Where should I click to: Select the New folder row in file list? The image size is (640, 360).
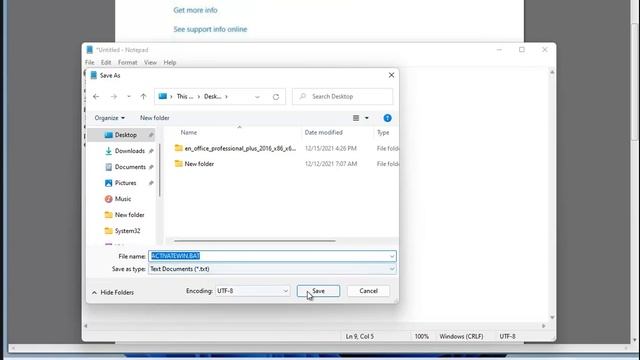[199, 164]
